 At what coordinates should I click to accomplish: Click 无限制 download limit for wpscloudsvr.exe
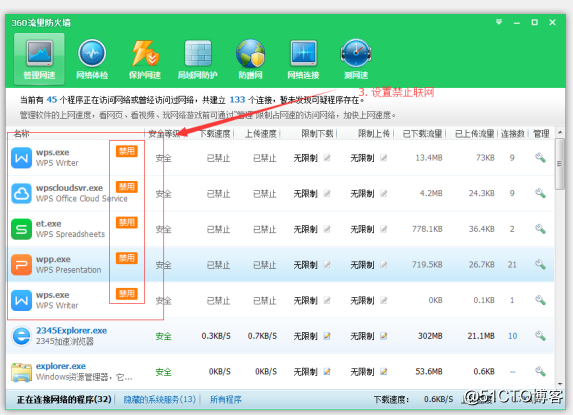coord(306,193)
